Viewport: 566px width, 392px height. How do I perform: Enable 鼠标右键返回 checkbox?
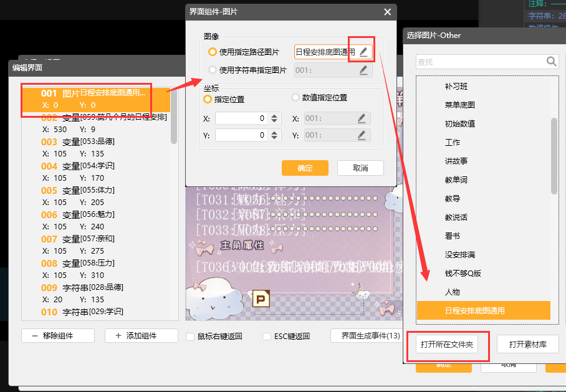pyautogui.click(x=190, y=337)
